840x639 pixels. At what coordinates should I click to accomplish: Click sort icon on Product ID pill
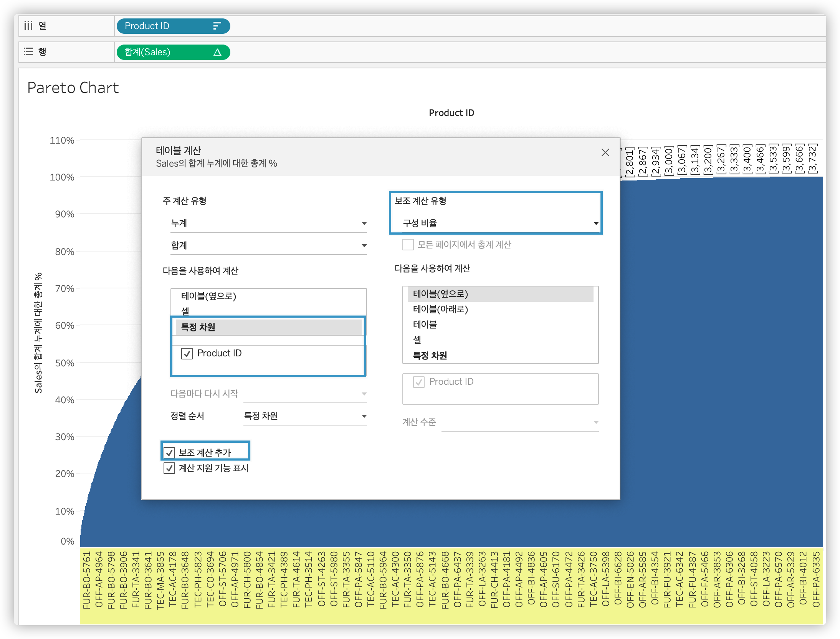pyautogui.click(x=217, y=26)
